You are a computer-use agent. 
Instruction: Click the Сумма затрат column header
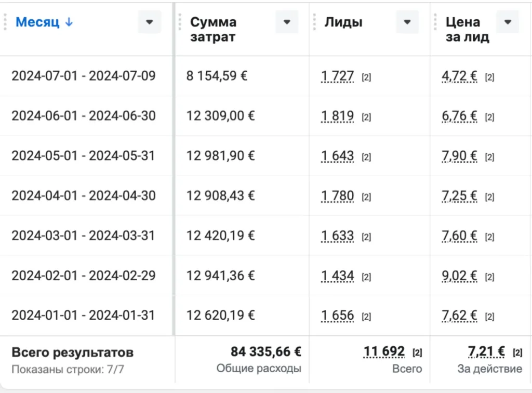[213, 29]
